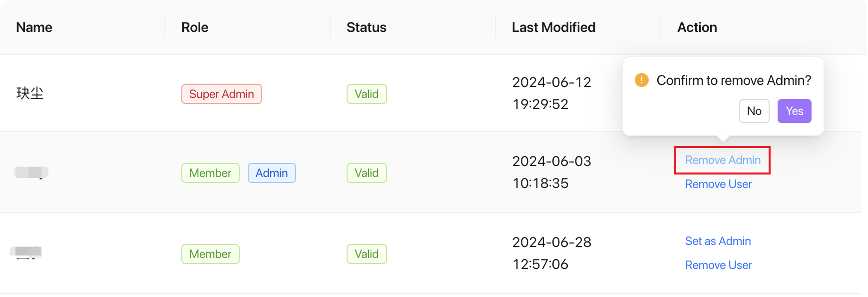Click the Name column header
This screenshot has width=868, height=297.
point(34,27)
